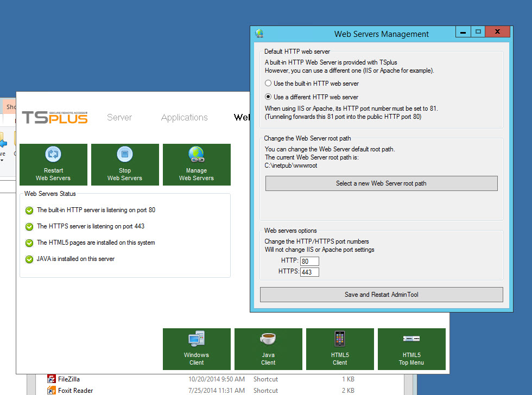Open the Java Client coffee cup tile

click(x=268, y=349)
